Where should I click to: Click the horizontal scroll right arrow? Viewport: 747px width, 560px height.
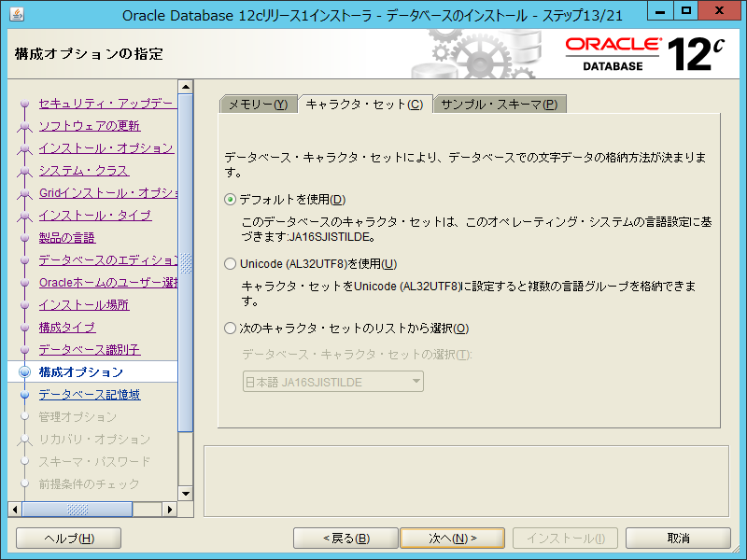(171, 509)
